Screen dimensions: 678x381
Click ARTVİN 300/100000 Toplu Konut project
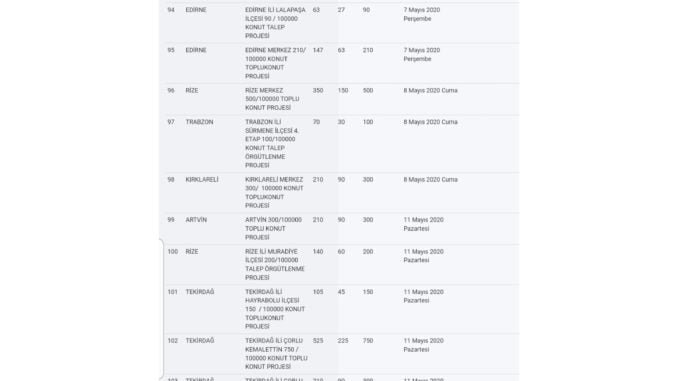[x=274, y=228]
